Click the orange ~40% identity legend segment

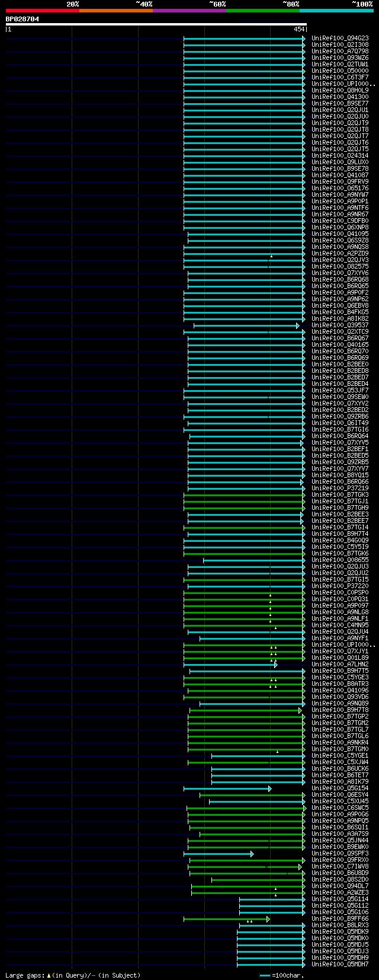(116, 11)
